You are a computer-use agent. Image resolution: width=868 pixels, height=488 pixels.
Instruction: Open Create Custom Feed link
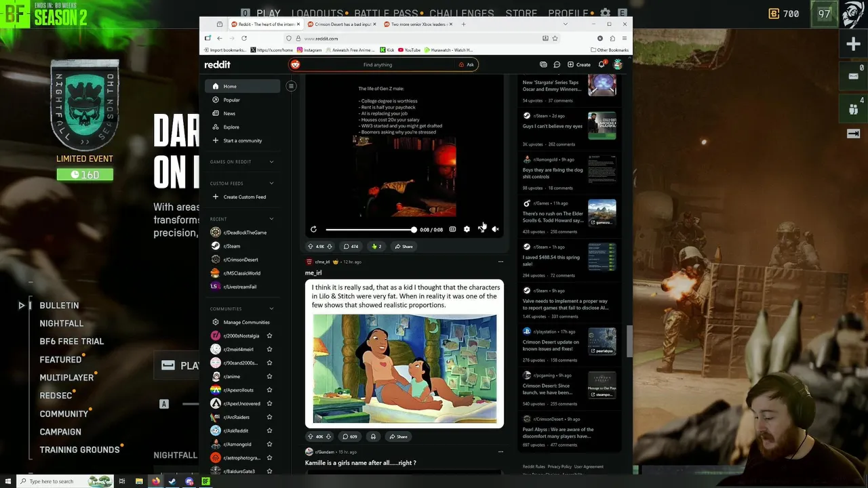point(242,197)
